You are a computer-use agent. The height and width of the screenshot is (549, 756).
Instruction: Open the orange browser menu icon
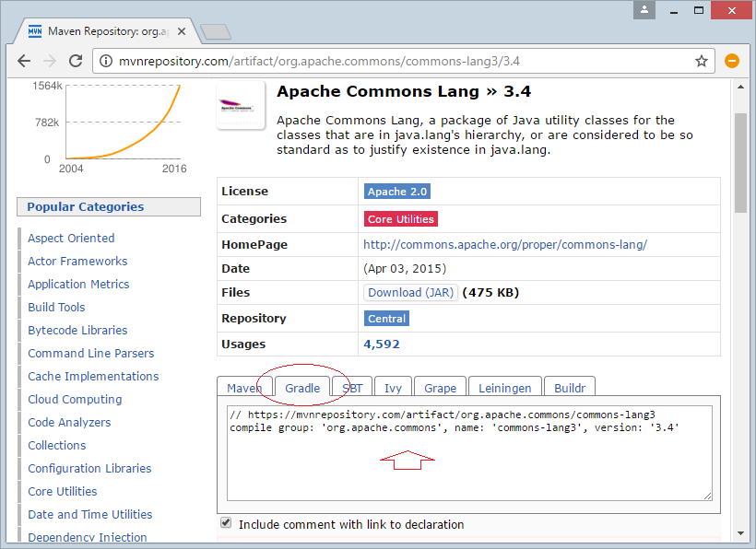point(732,61)
